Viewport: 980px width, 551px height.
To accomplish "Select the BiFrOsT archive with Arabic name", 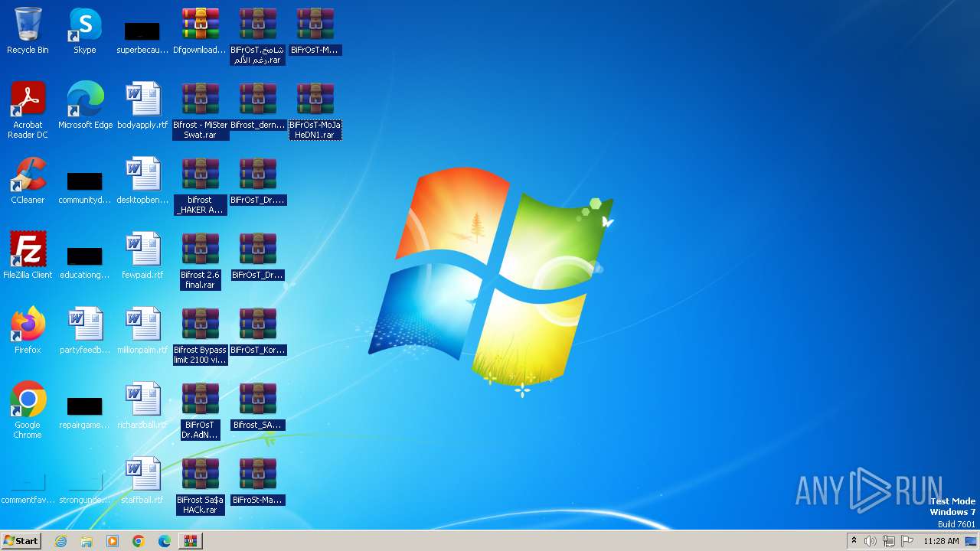I will (257, 35).
